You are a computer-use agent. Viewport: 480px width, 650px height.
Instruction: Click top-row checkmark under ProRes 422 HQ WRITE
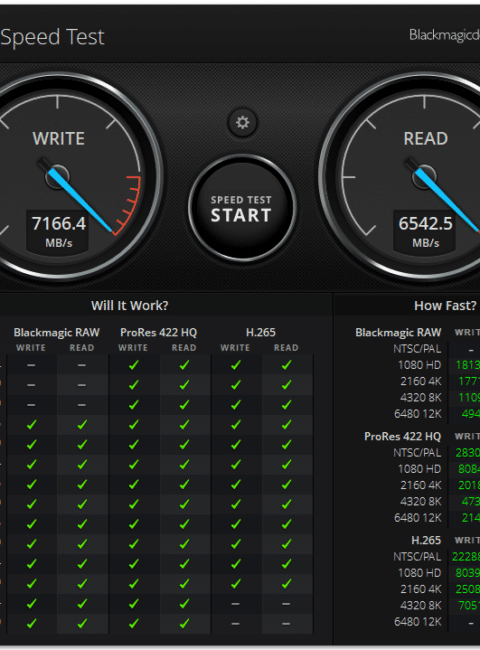click(133, 365)
